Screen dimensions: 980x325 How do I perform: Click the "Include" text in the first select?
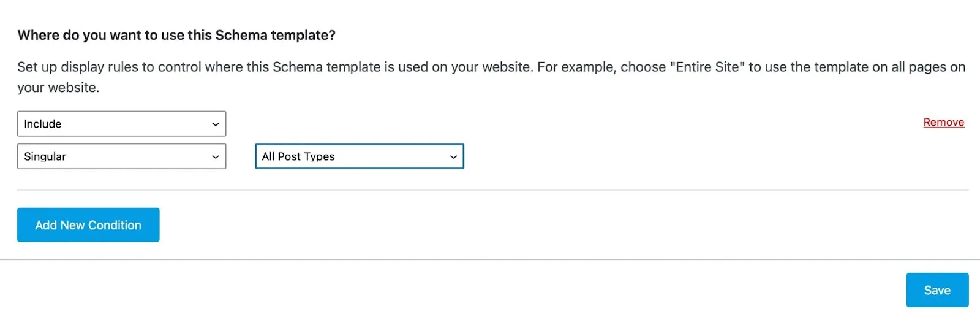(43, 124)
